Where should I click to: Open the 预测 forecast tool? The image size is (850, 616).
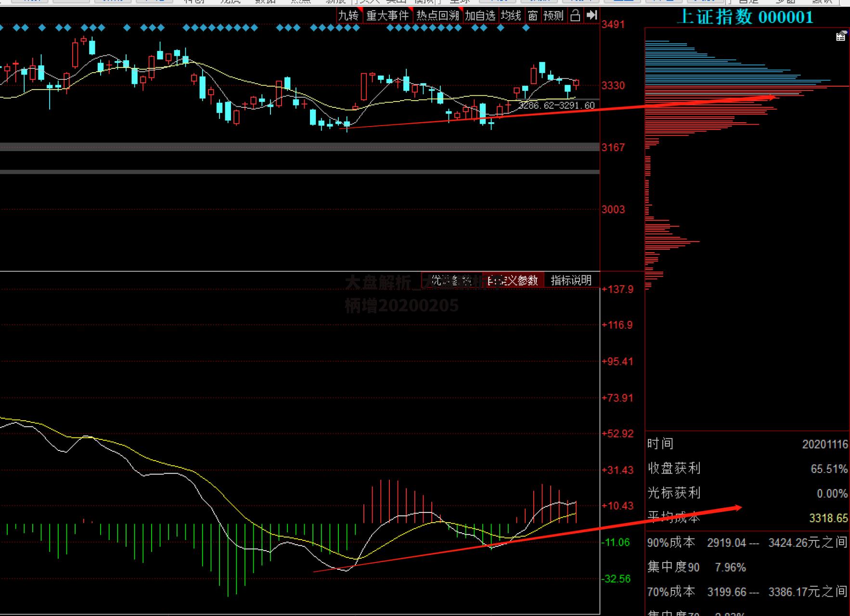click(553, 16)
